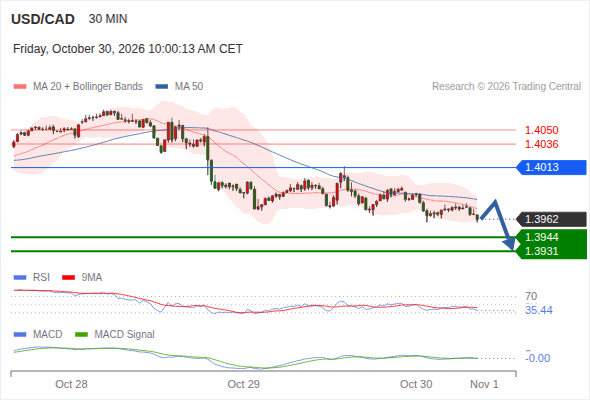This screenshot has width=590, height=400.
Task: Click the green 1.3931 support price tag
Action: pos(551,251)
